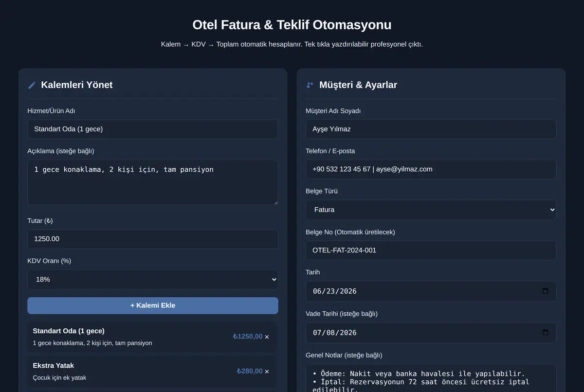Click the pencil icon beside Kalemleri Yönet
584x392 pixels.
pos(32,85)
